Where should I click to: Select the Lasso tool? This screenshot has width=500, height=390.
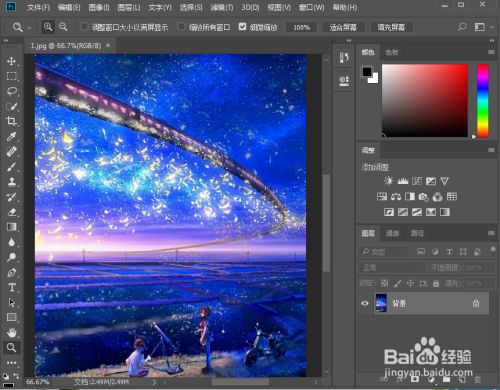pyautogui.click(x=12, y=91)
